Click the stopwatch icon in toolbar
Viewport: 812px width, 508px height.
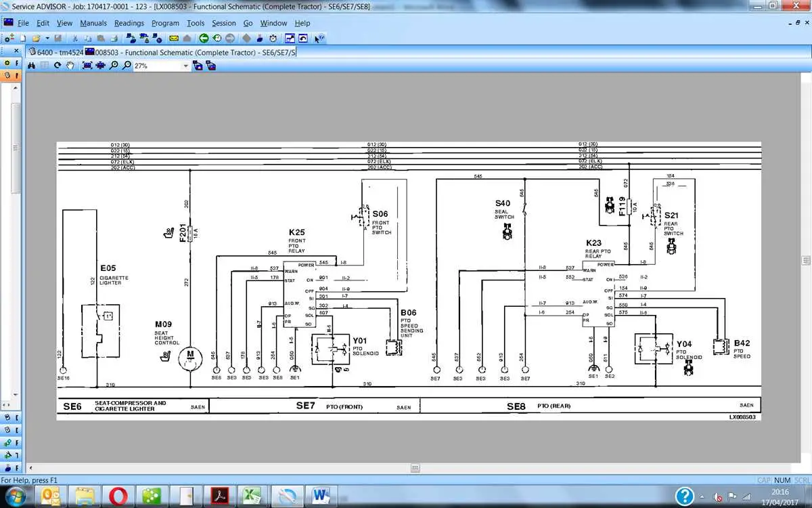point(273,38)
